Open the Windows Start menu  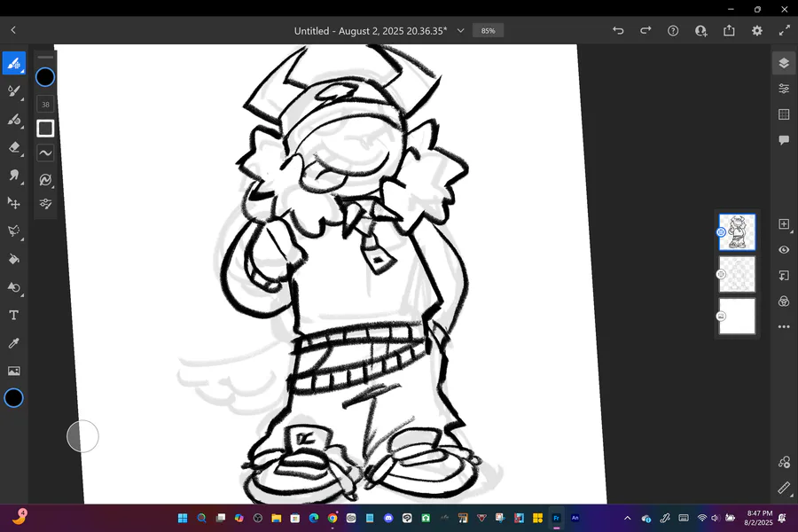coord(183,518)
